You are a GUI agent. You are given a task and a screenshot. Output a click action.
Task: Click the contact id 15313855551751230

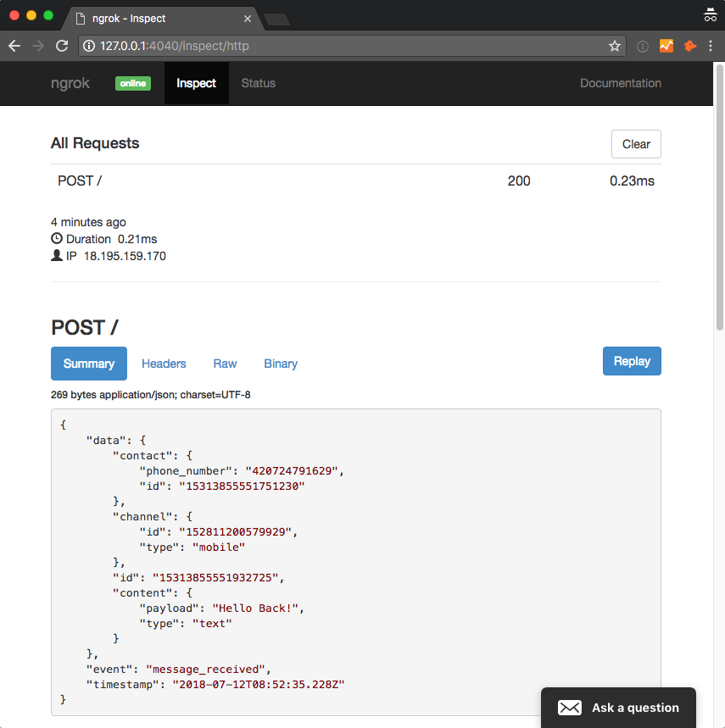pyautogui.click(x=242, y=486)
